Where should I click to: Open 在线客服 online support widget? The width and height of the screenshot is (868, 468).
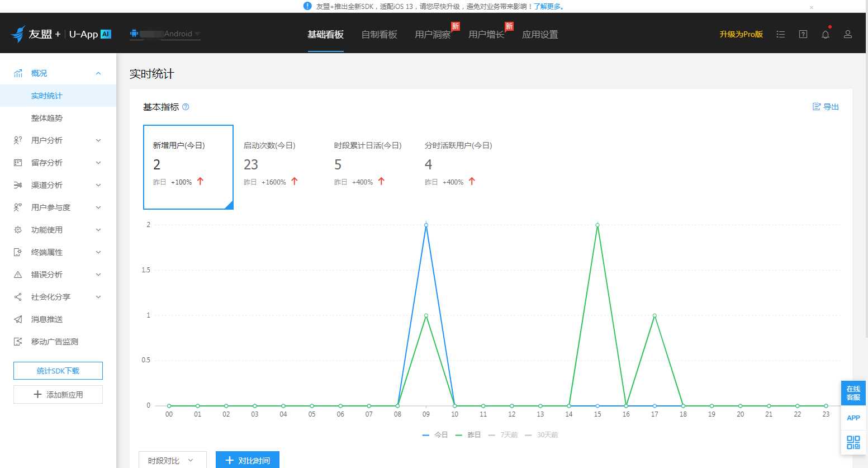853,393
